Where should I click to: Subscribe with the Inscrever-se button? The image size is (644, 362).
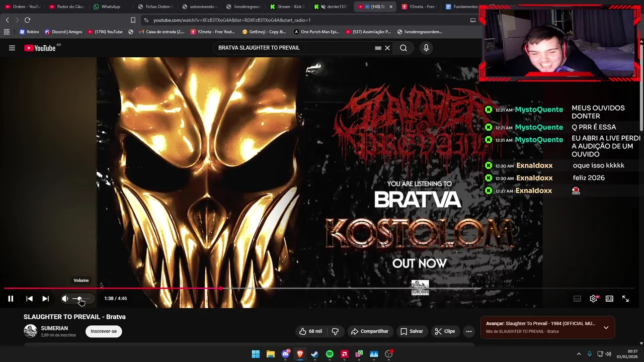(104, 331)
